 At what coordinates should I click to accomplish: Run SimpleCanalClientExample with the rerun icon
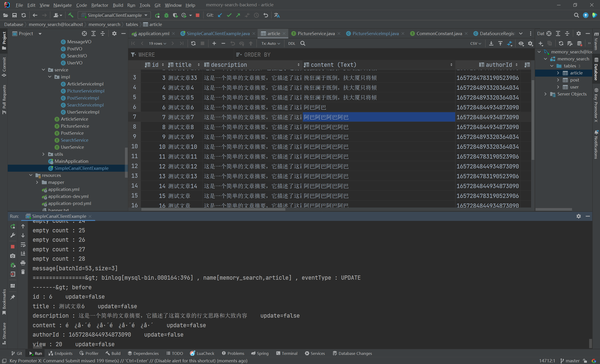point(157,15)
